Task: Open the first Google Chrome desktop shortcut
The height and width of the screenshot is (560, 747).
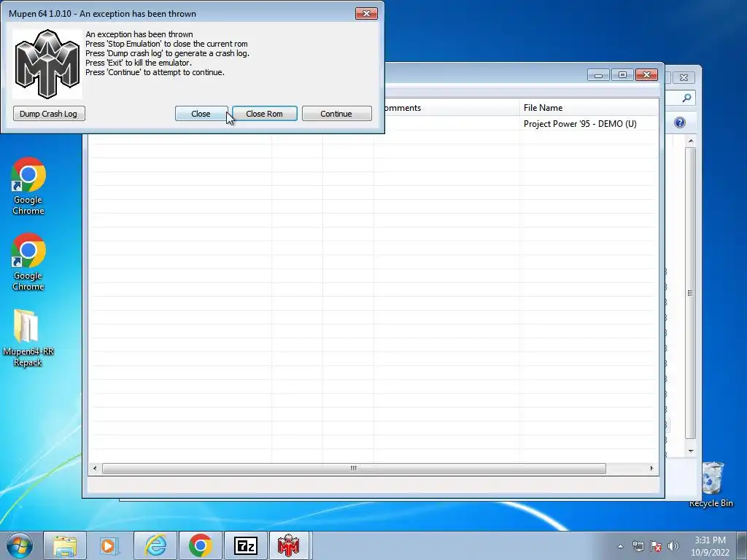Action: coord(28,186)
